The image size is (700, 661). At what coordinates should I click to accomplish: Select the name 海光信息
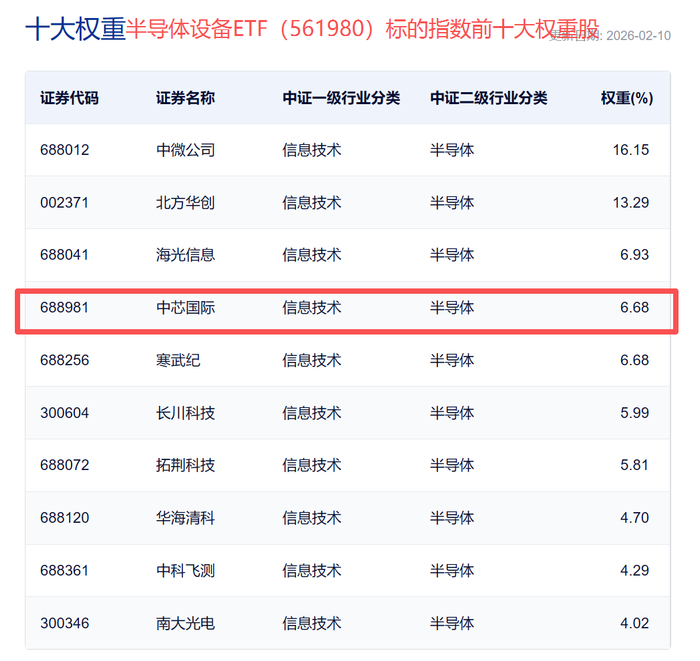click(x=185, y=255)
